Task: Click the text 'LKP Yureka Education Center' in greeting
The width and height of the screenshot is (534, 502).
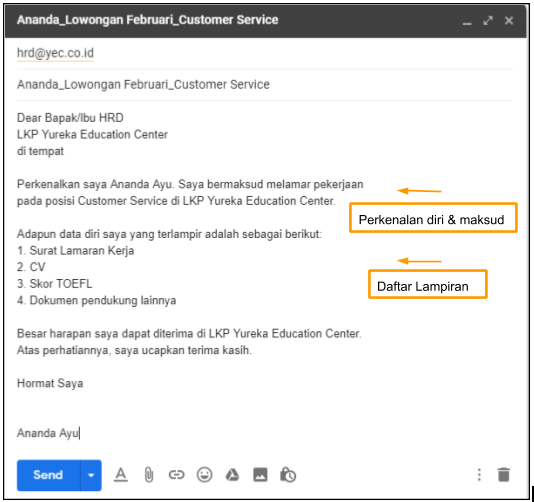Action: pos(92,135)
